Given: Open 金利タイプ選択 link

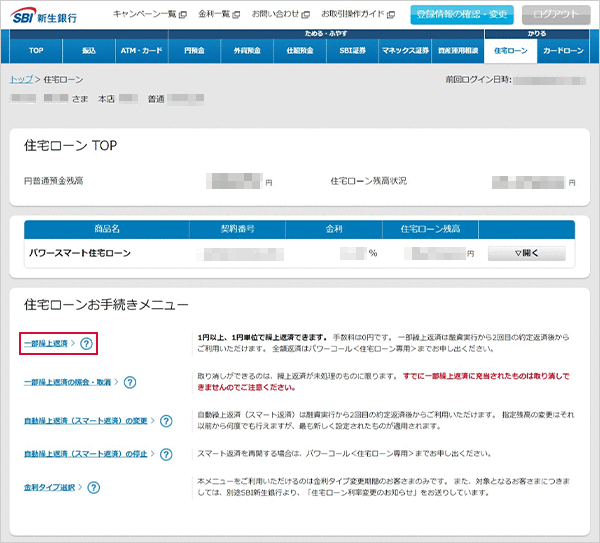Looking at the screenshot, I should (52, 488).
